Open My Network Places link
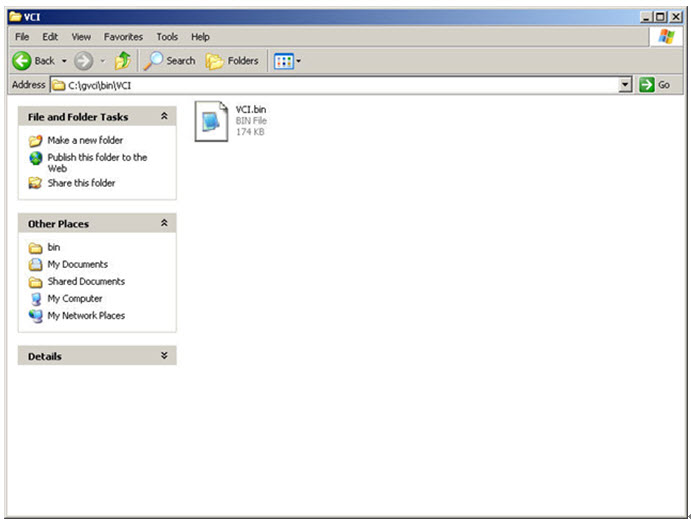Screen dimensions: 691x523 tap(86, 315)
